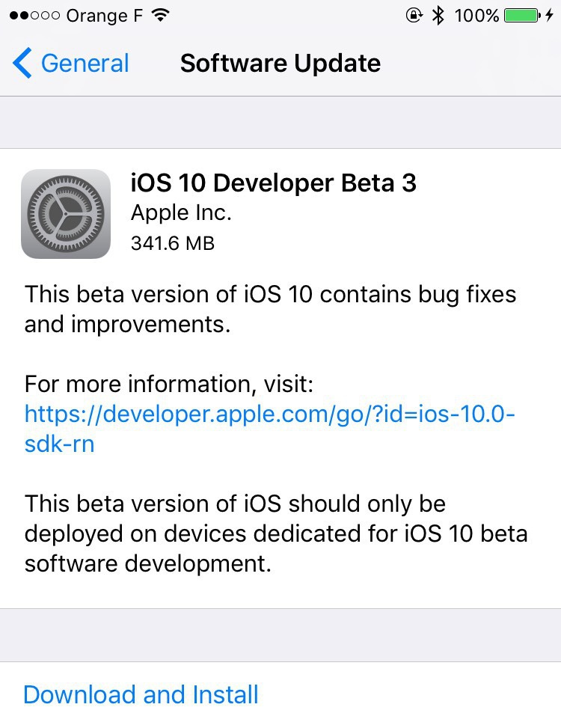Viewport: 561px width, 728px height.
Task: Tap the beta software development warning paragraph
Action: click(x=276, y=533)
